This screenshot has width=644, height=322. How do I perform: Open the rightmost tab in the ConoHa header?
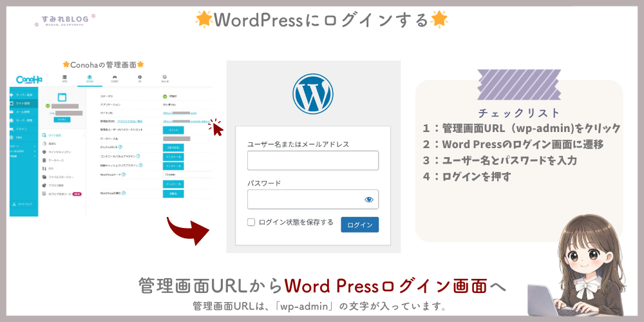[x=165, y=79]
